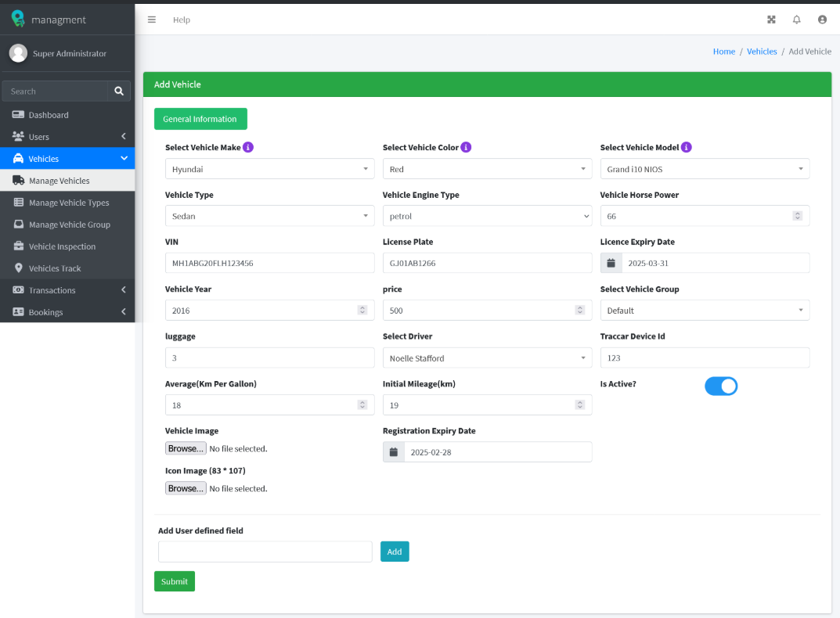This screenshot has width=840, height=618.
Task: Click info icon beside Select Vehicle Color
Action: click(466, 147)
